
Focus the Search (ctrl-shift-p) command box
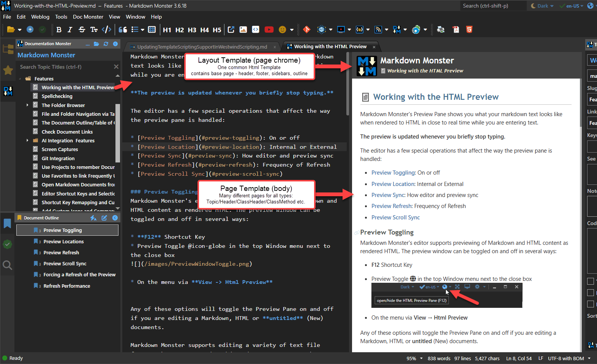(493, 6)
